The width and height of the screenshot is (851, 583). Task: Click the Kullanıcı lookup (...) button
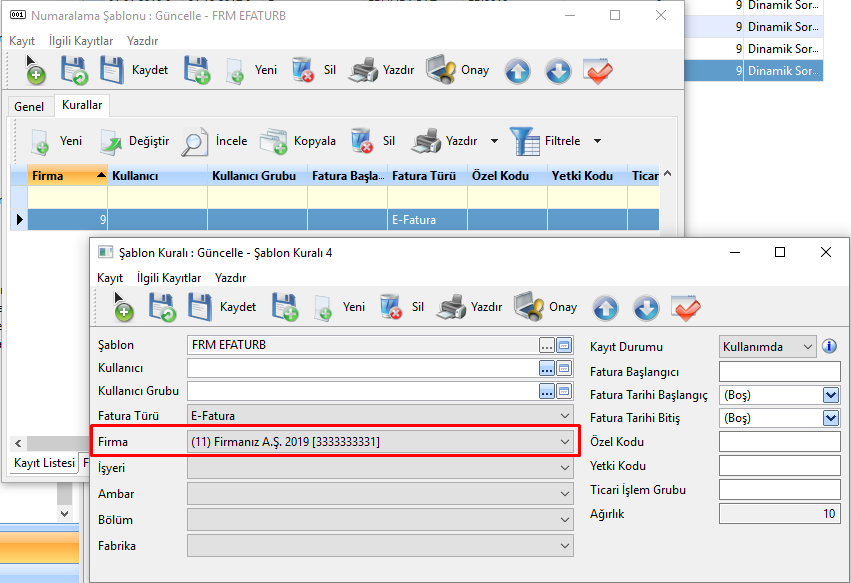pyautogui.click(x=547, y=368)
